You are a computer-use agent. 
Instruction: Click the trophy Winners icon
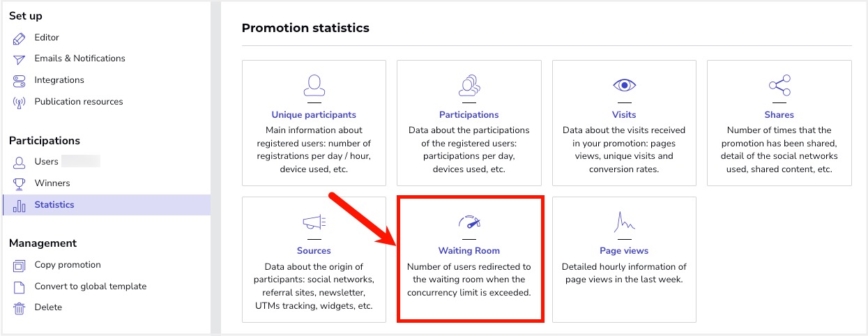20,183
